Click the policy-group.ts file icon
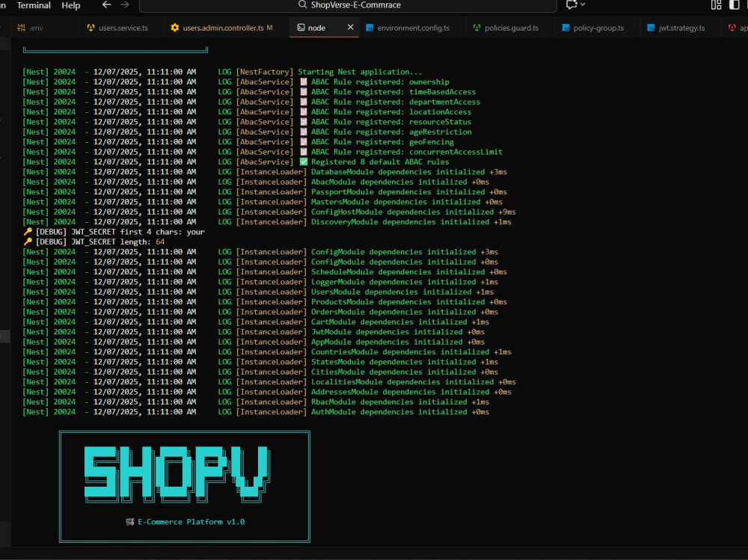 [x=565, y=28]
